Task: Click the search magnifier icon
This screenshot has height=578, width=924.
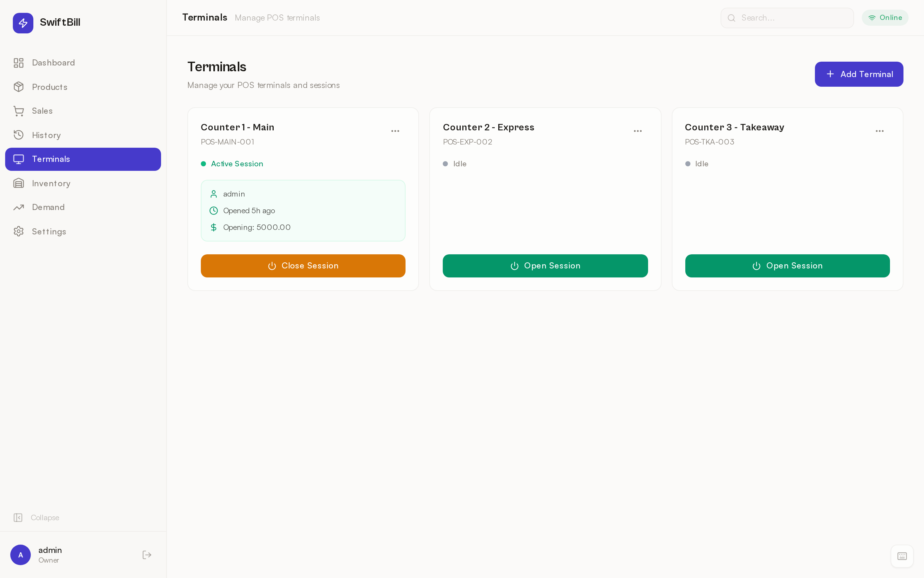Action: [732, 18]
